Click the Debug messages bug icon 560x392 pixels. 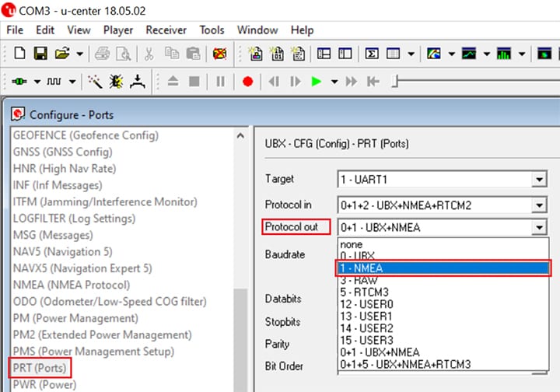coord(116,82)
